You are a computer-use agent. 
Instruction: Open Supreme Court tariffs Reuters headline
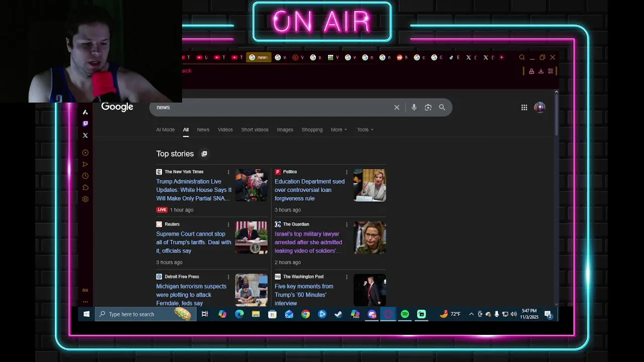tap(194, 242)
